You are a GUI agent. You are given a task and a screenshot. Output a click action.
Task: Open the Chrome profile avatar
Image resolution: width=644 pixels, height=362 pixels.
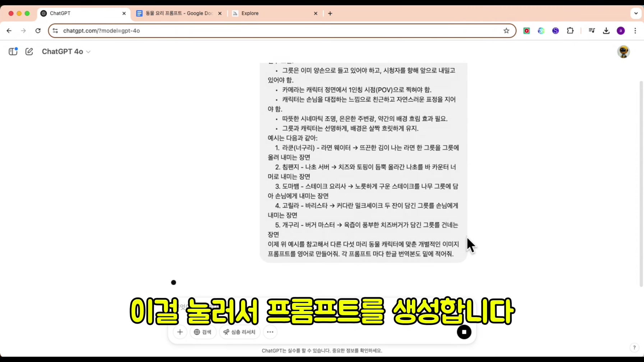click(x=621, y=31)
